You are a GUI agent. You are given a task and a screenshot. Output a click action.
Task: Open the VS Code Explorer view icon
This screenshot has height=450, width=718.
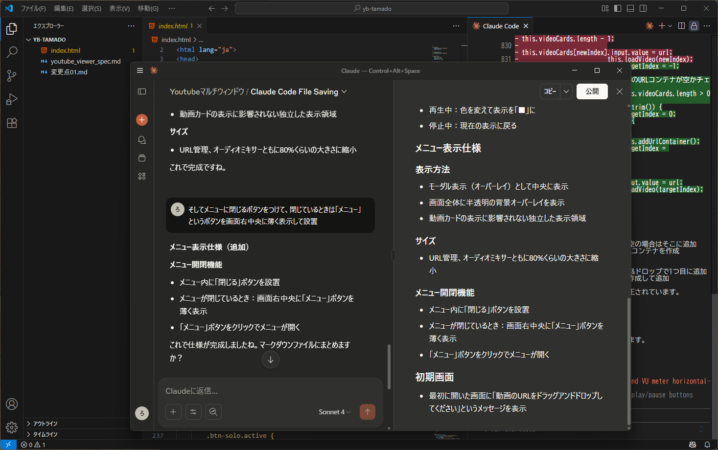11,29
